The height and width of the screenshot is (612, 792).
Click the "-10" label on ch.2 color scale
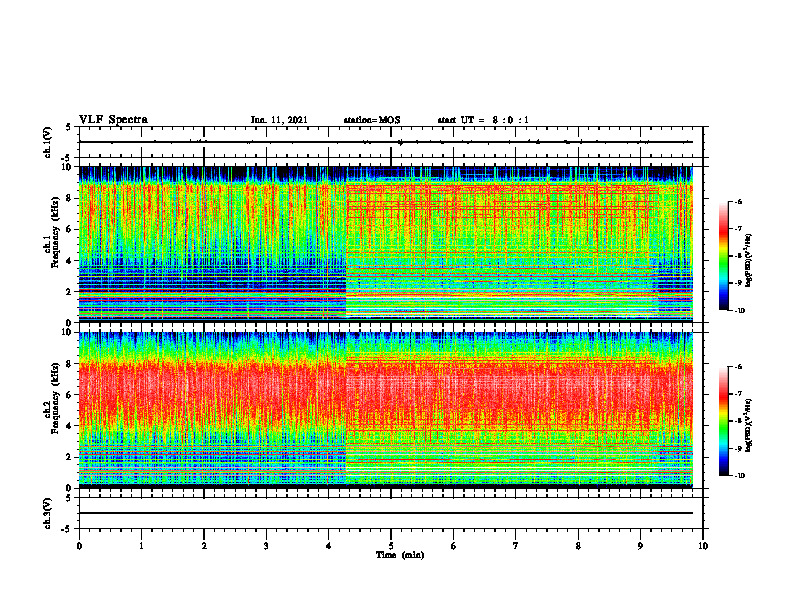(x=740, y=476)
